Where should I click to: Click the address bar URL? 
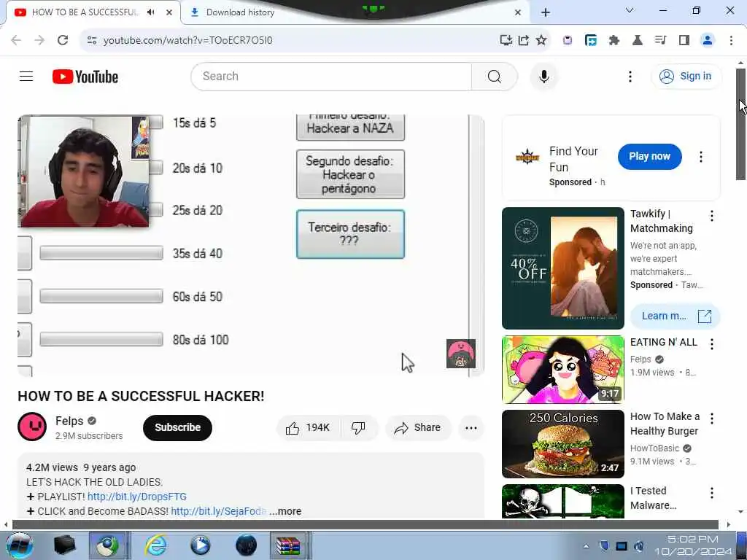point(188,40)
